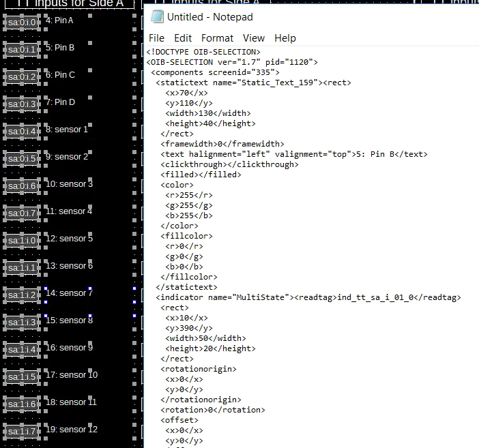
Task: Select the sa:0:i:0 indicator box
Action: click(x=23, y=22)
